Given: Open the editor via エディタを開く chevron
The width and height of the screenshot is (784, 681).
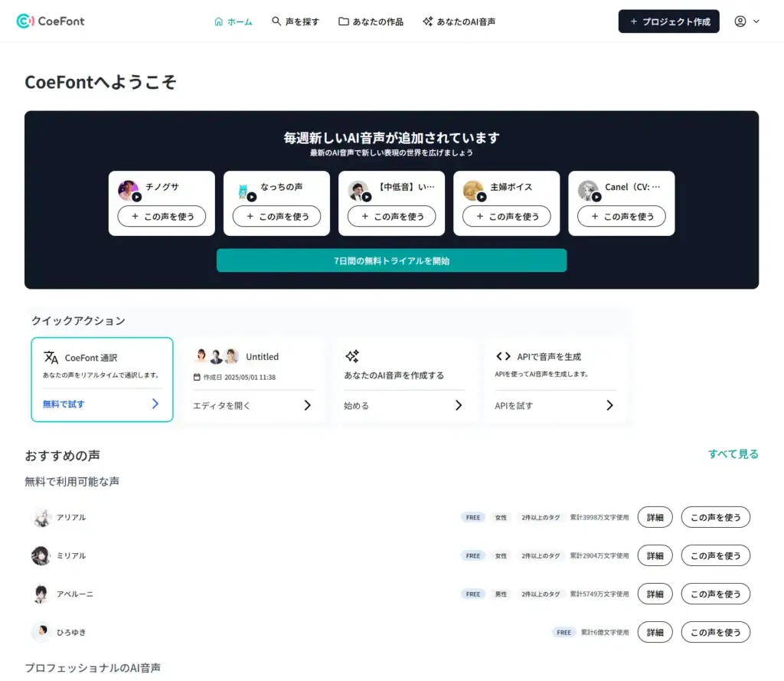Looking at the screenshot, I should coord(308,405).
